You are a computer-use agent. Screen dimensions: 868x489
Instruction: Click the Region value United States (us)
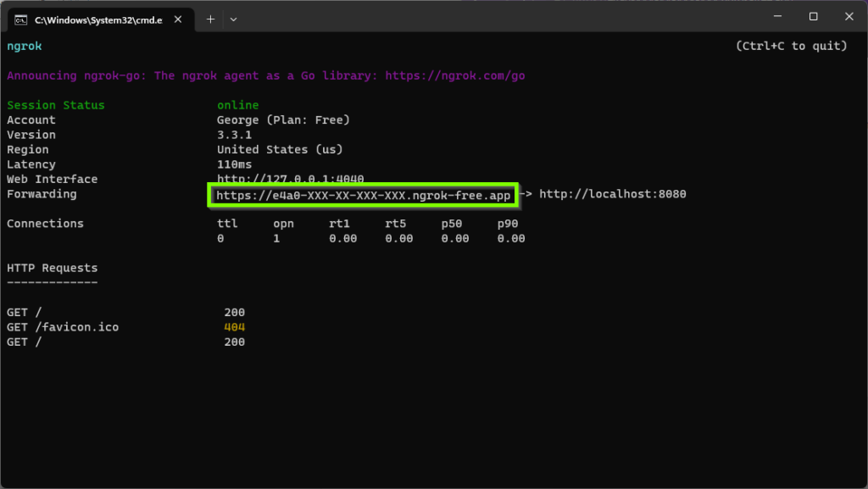point(280,150)
